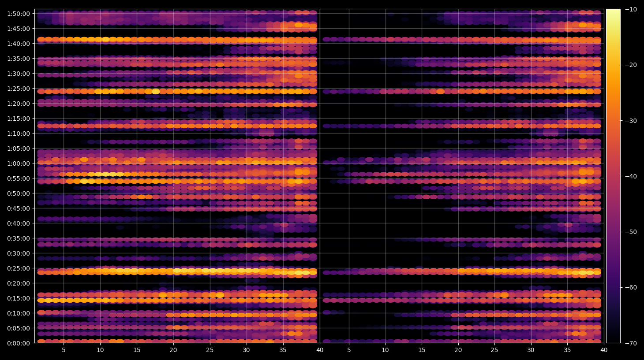Click the color scale gradient bar

tap(613, 176)
